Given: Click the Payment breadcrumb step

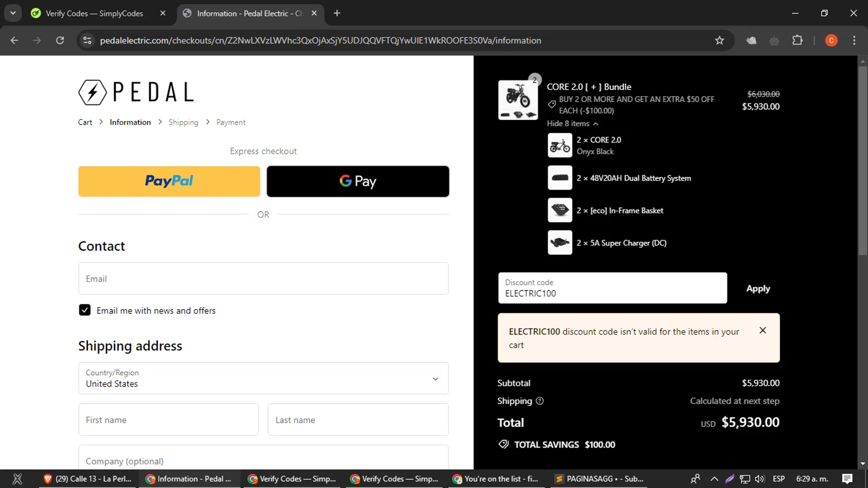Looking at the screenshot, I should pos(231,122).
